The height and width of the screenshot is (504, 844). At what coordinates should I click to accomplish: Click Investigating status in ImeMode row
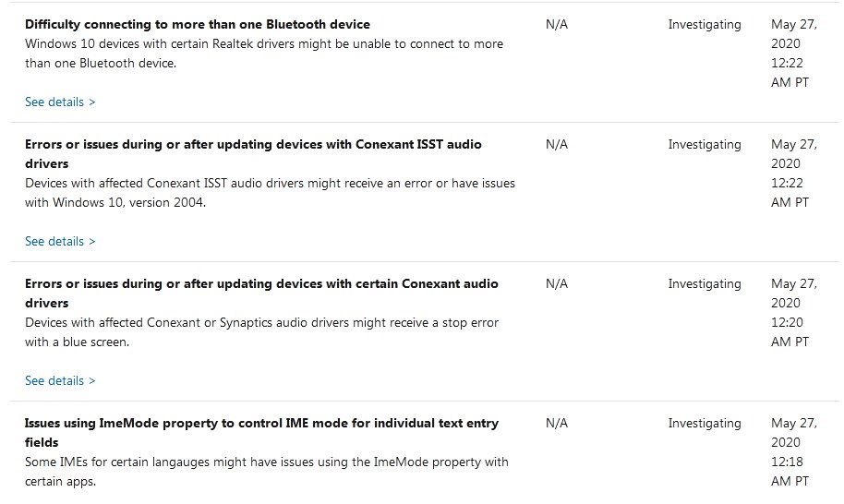[705, 424]
